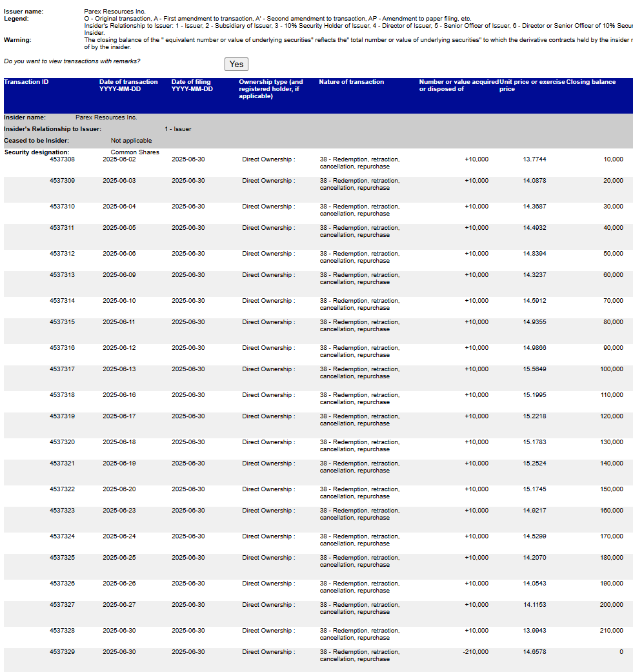This screenshot has height=672, width=633.
Task: Select transaction ID 4537326
Action: [x=62, y=584]
